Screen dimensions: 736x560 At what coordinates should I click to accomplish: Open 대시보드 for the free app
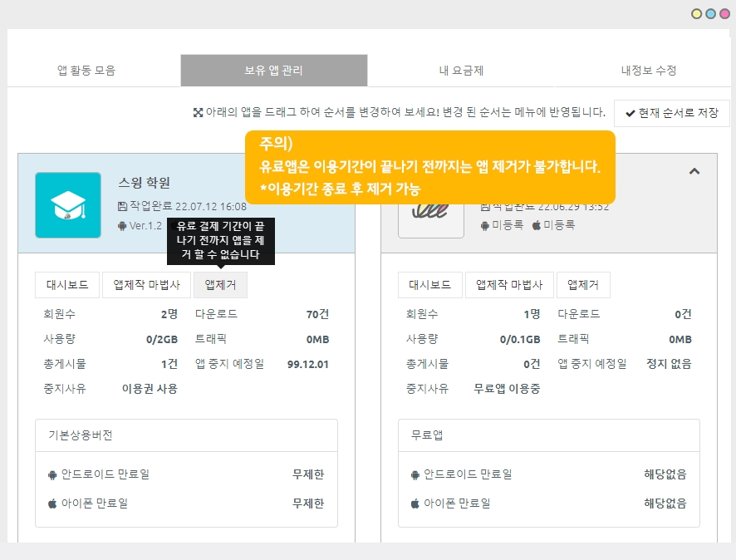coord(429,285)
